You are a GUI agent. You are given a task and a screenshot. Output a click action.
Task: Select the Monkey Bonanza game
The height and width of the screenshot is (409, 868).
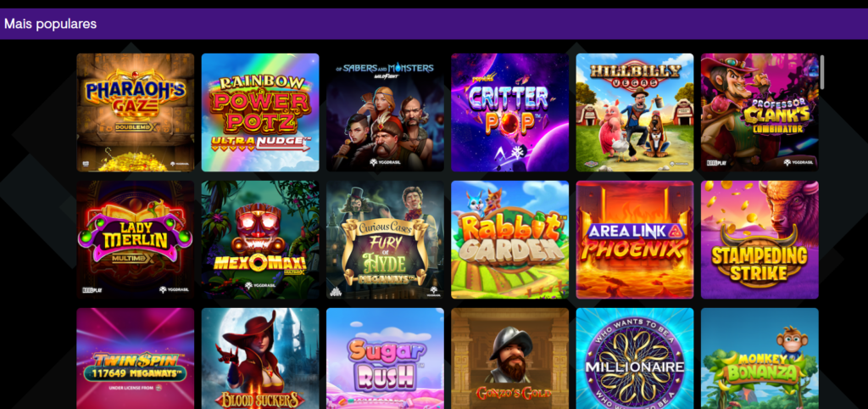point(759,359)
